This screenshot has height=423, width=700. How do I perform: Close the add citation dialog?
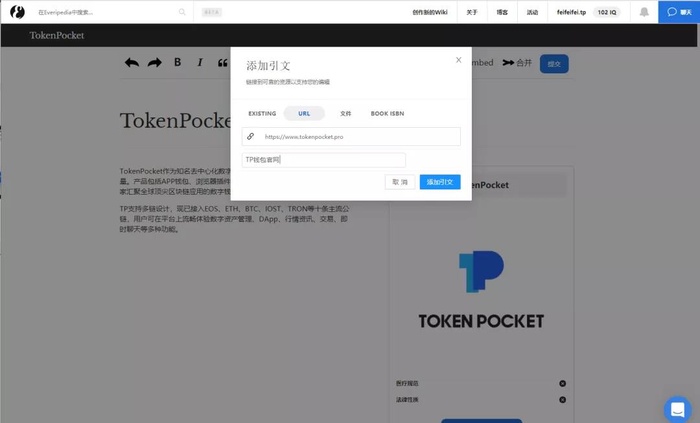tap(458, 60)
